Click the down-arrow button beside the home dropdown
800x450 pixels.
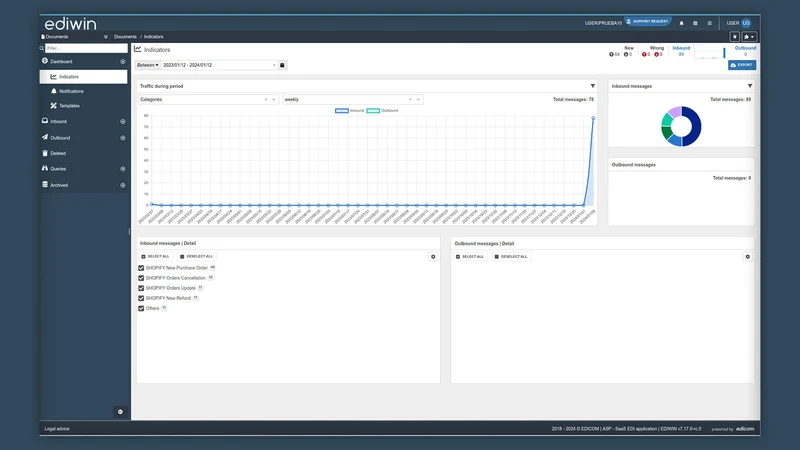click(x=735, y=37)
